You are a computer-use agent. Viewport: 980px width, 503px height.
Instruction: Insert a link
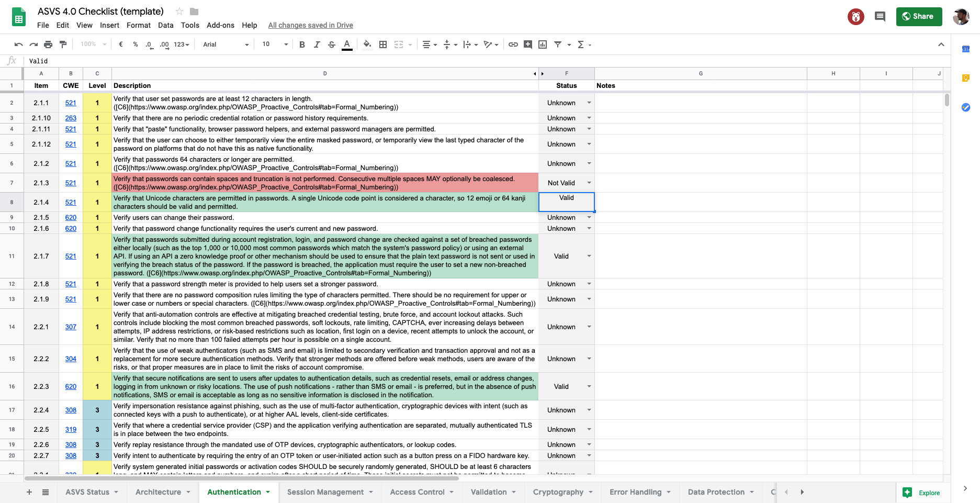pos(513,44)
